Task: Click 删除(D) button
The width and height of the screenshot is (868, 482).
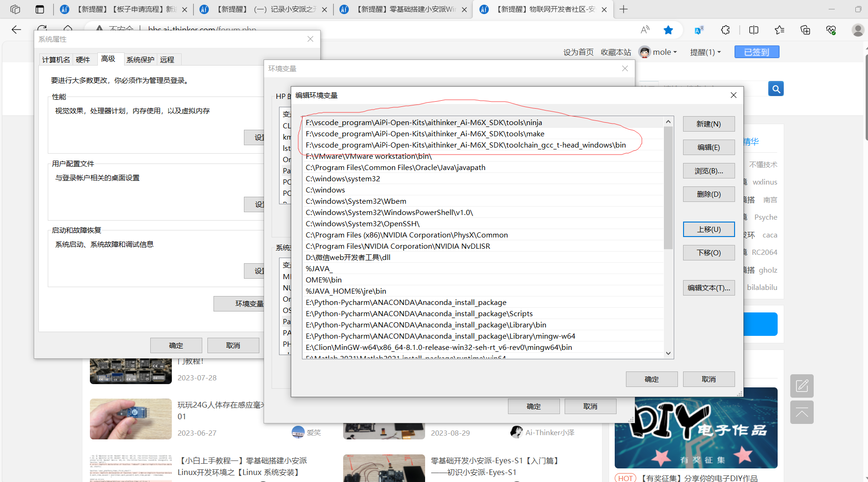Action: 709,194
